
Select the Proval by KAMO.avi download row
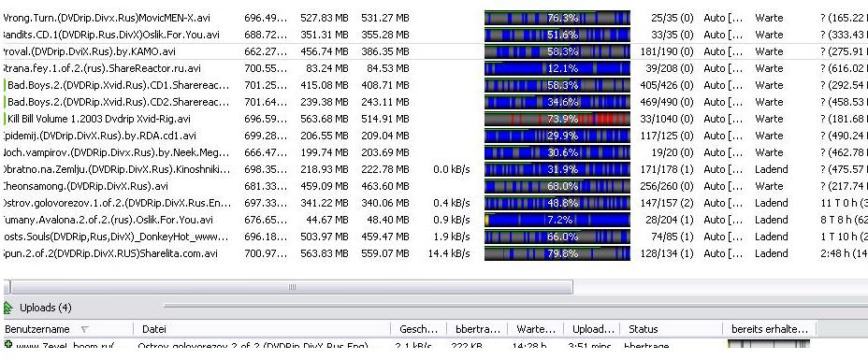[x=434, y=51]
